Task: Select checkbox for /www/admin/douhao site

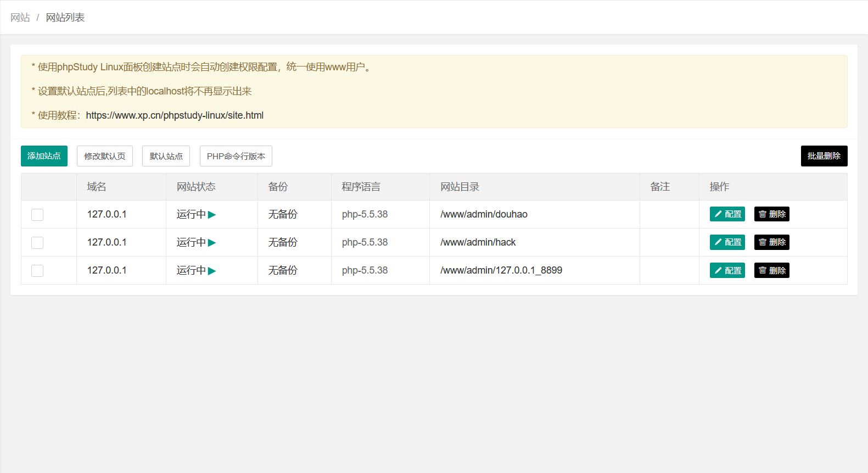Action: (x=37, y=215)
